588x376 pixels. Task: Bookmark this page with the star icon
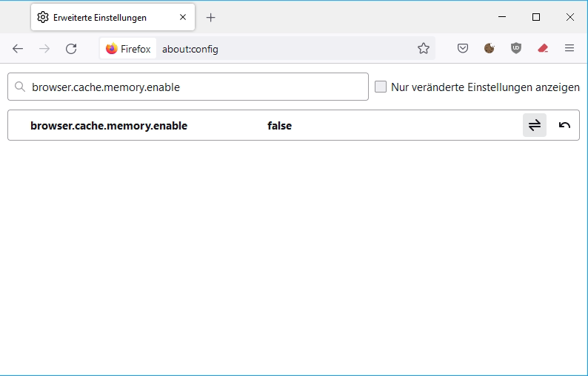424,48
